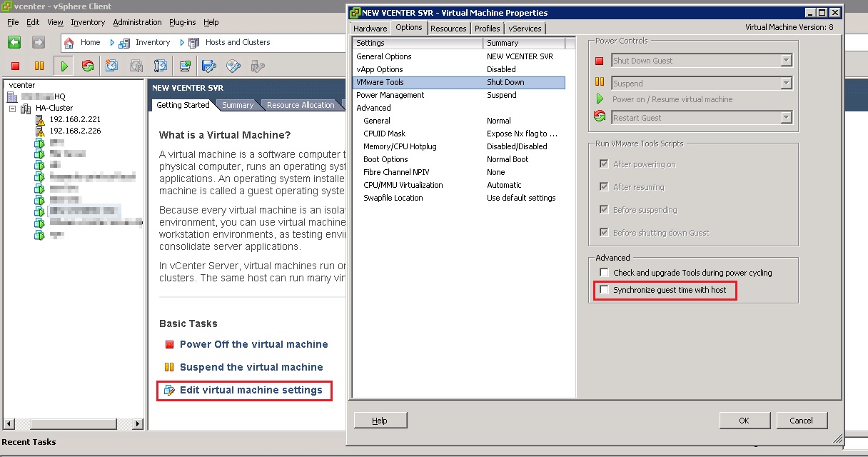Toggle Before shutting down Guest checkbox

pyautogui.click(x=604, y=233)
